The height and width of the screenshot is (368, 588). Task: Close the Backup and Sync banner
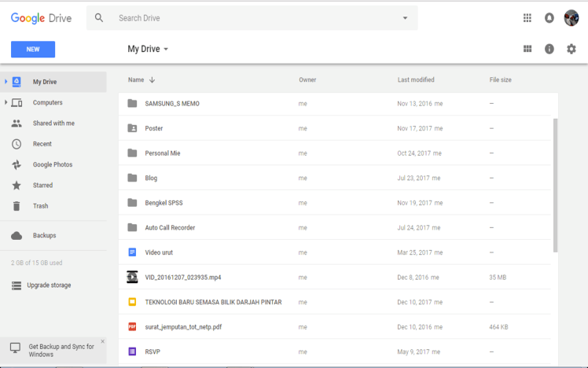(102, 341)
